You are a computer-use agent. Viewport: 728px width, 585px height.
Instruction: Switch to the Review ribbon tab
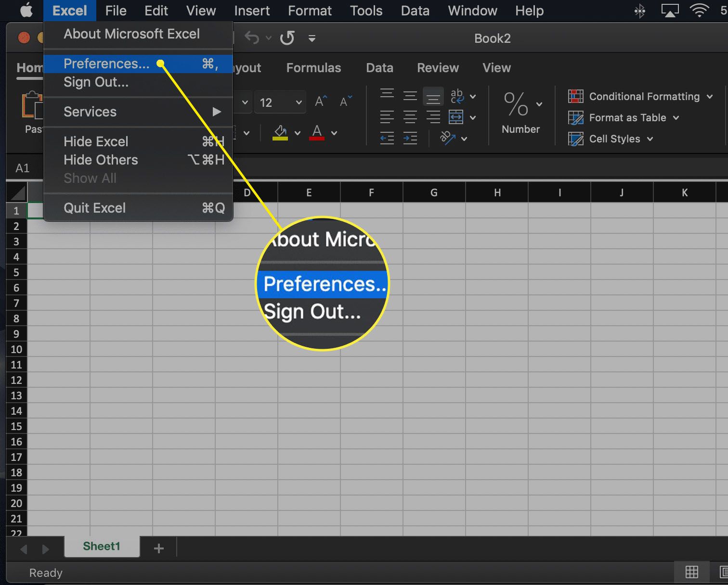click(438, 68)
